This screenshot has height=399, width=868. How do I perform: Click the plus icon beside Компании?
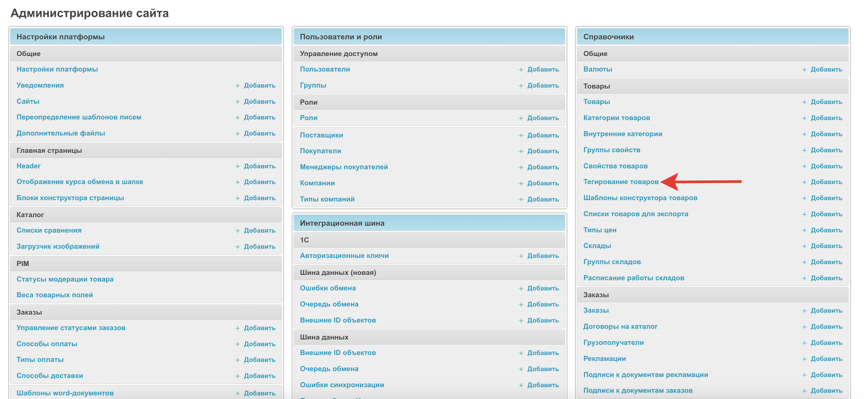[521, 184]
